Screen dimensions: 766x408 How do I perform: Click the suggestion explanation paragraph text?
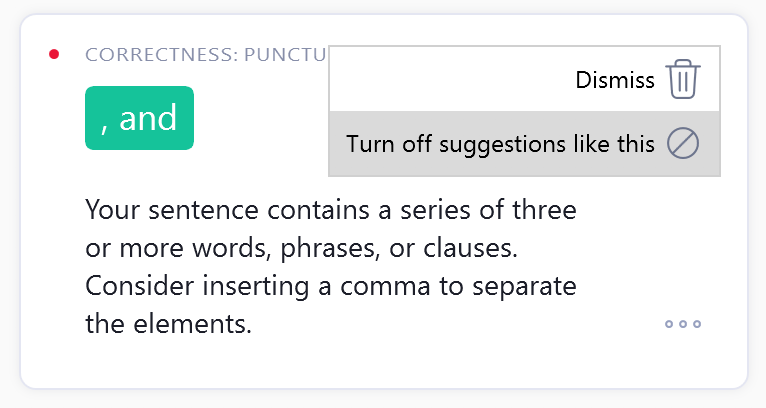click(331, 267)
